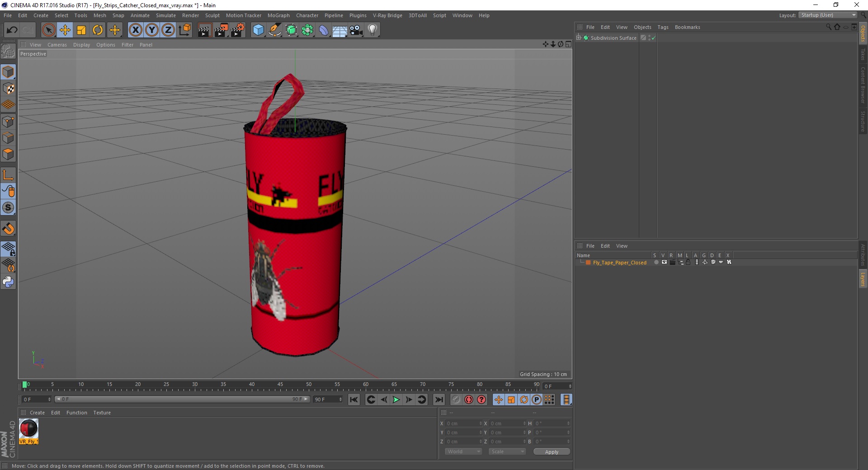
Task: Toggle Z axis lock
Action: click(x=168, y=30)
